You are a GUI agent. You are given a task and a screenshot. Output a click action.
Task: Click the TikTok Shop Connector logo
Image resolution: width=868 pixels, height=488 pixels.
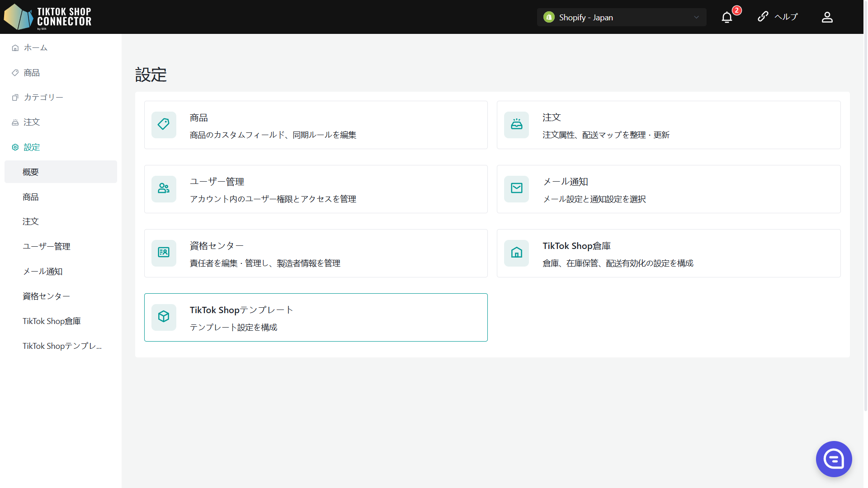[47, 17]
